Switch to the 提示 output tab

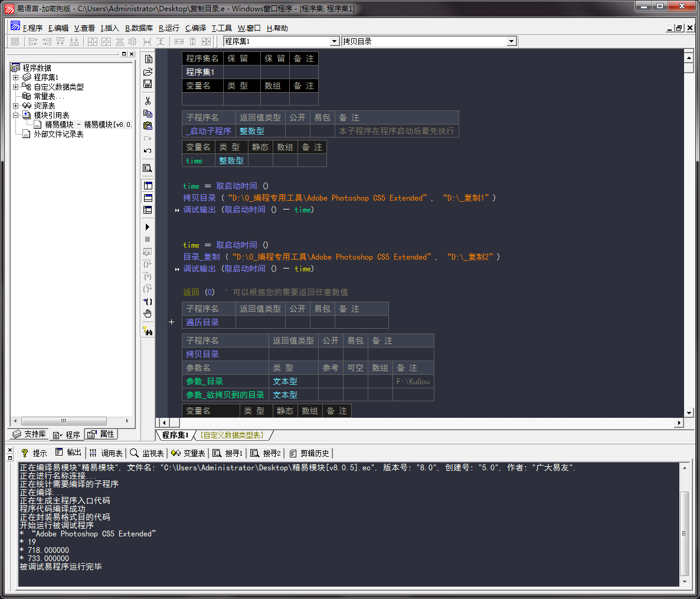(x=34, y=453)
